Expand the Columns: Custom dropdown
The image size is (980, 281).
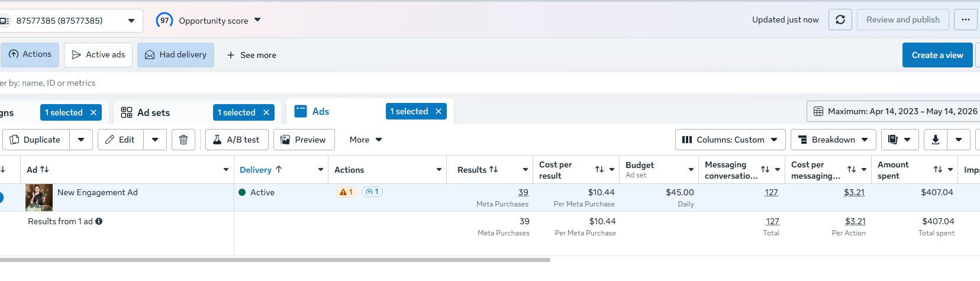(x=730, y=140)
